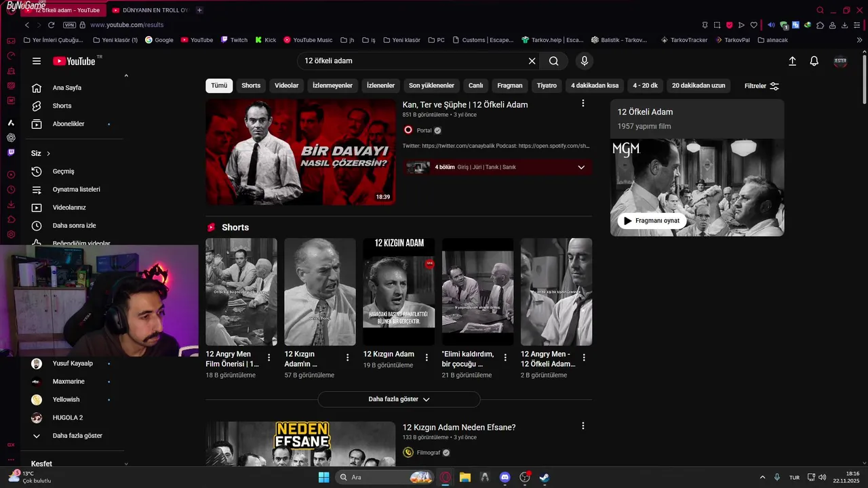Click the Windows Start button
Image resolution: width=868 pixels, height=488 pixels.
click(x=324, y=477)
